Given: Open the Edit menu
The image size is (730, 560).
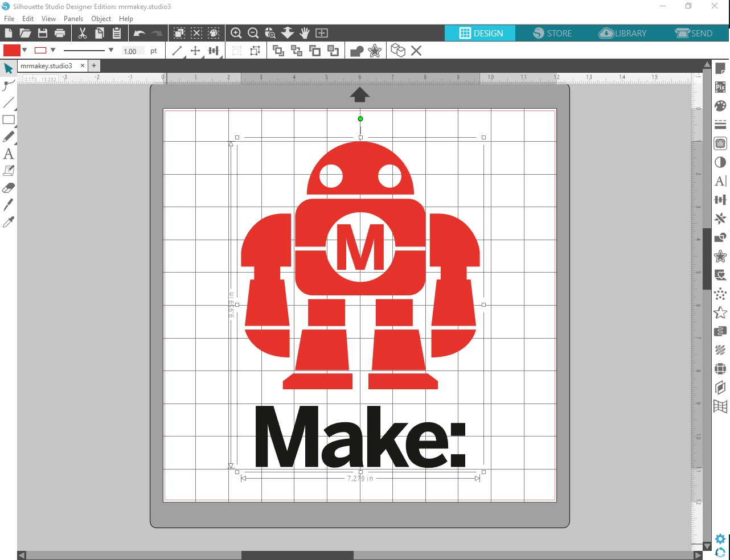Looking at the screenshot, I should (28, 19).
